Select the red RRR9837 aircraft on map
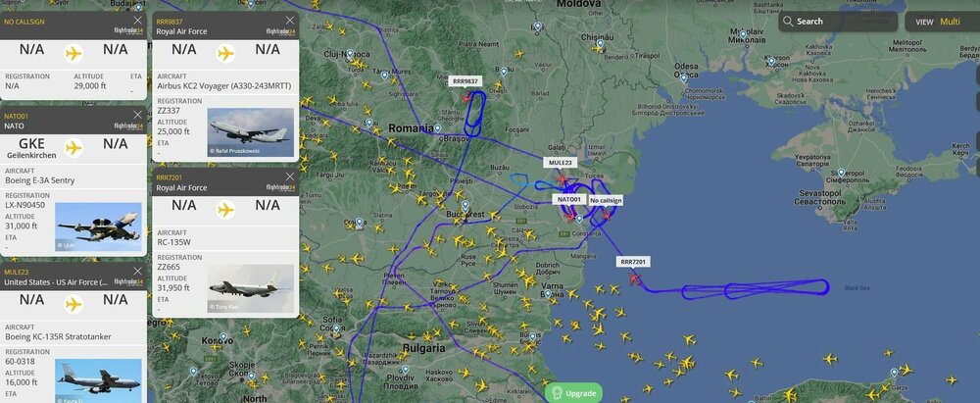 point(466,98)
